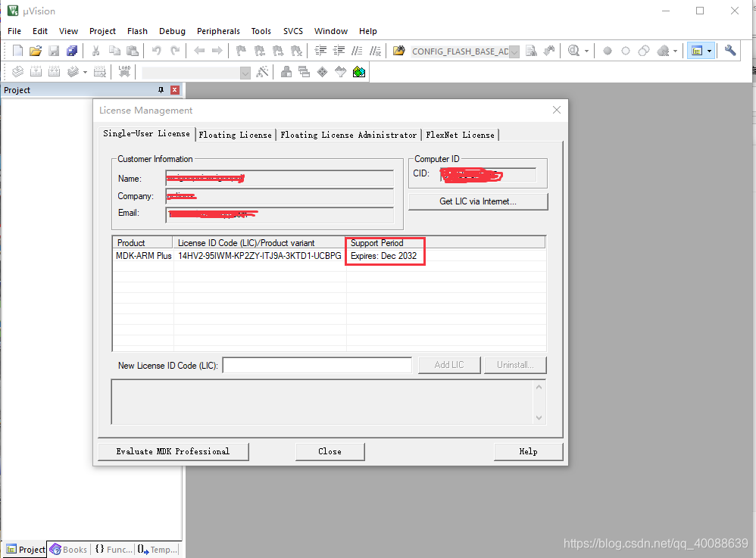Expand debug session dropdown arrow
The height and width of the screenshot is (558, 756).
(587, 51)
